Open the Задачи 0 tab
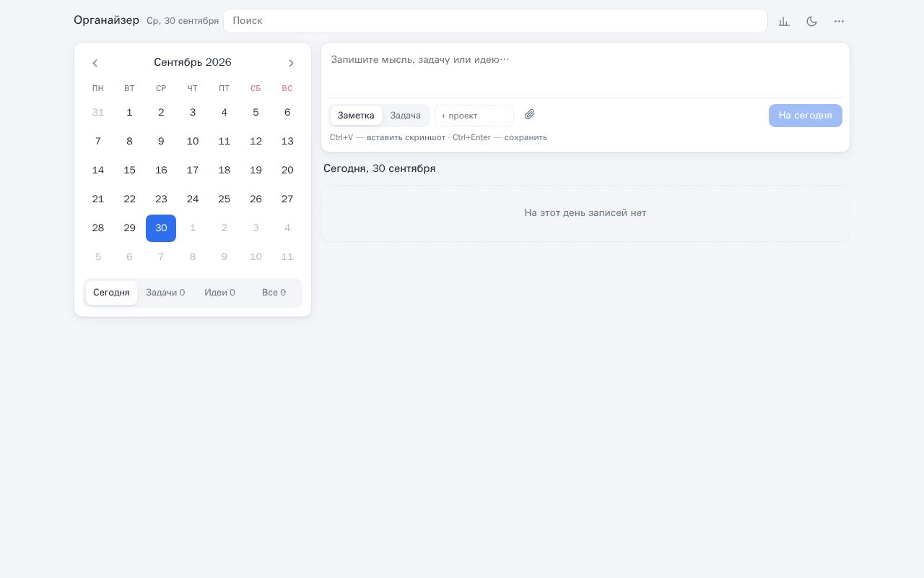This screenshot has height=578, width=924. [165, 293]
